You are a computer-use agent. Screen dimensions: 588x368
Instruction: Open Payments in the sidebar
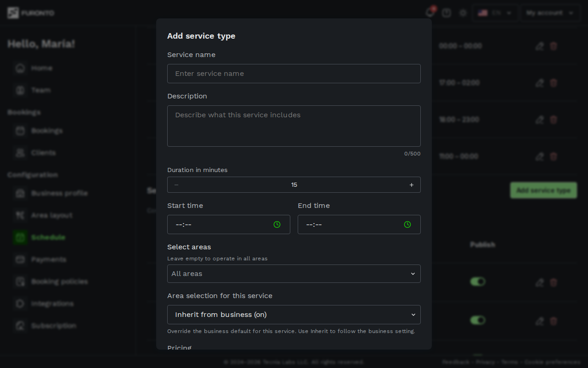point(49,259)
